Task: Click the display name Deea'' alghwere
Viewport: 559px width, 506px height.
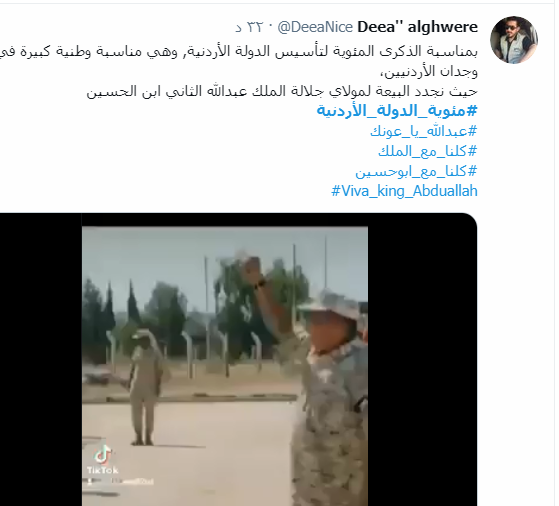Action: point(417,27)
